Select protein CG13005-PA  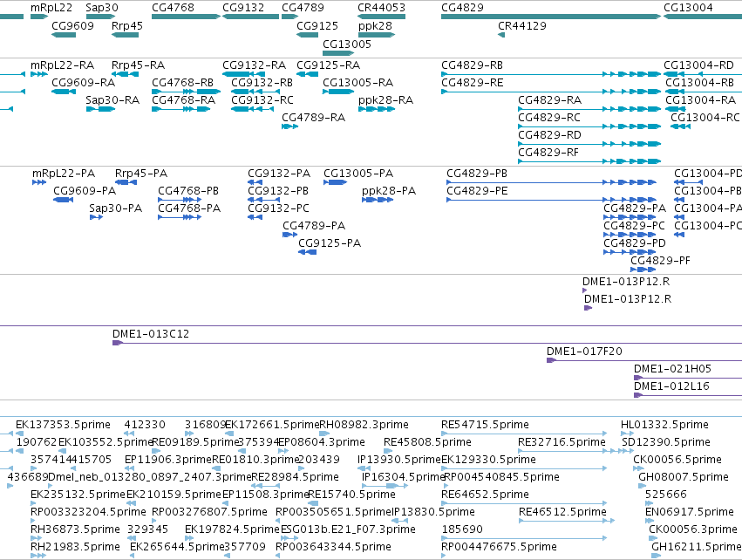click(358, 174)
